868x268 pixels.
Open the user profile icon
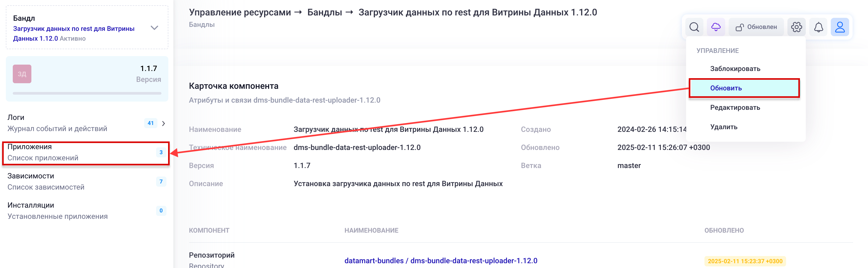coord(840,27)
